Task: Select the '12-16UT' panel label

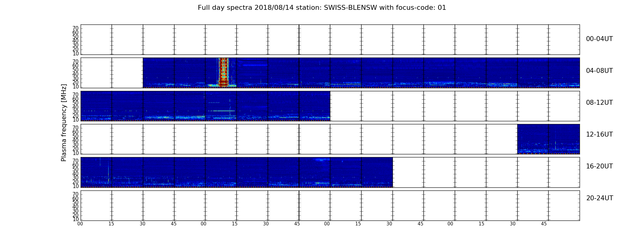Action: click(599, 134)
